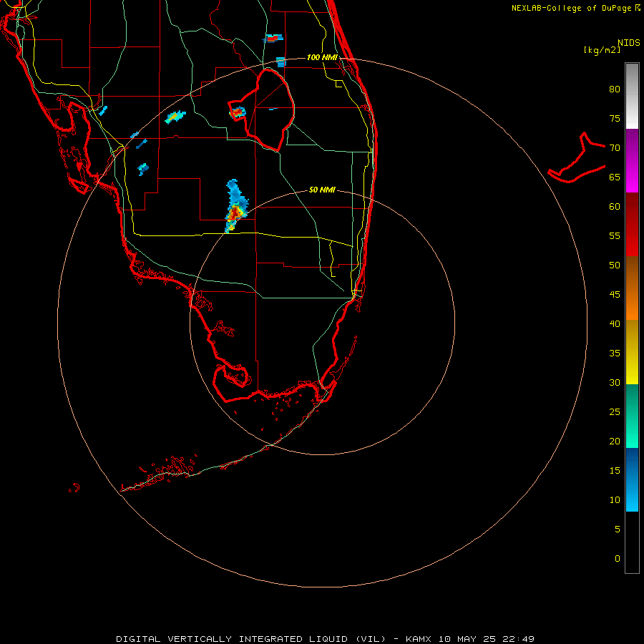Pick the orange-brown segment of the color bar

[x=632, y=288]
